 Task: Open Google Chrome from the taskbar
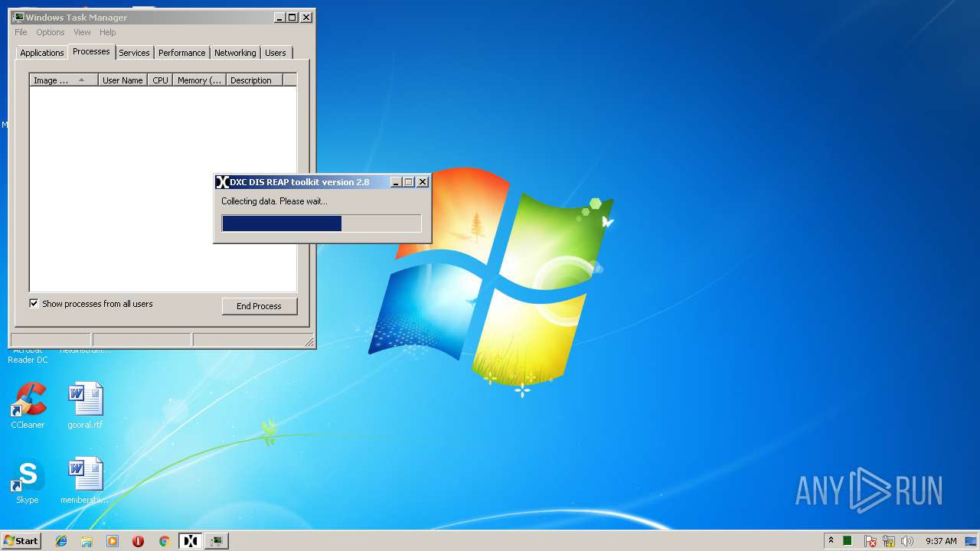[x=164, y=541]
